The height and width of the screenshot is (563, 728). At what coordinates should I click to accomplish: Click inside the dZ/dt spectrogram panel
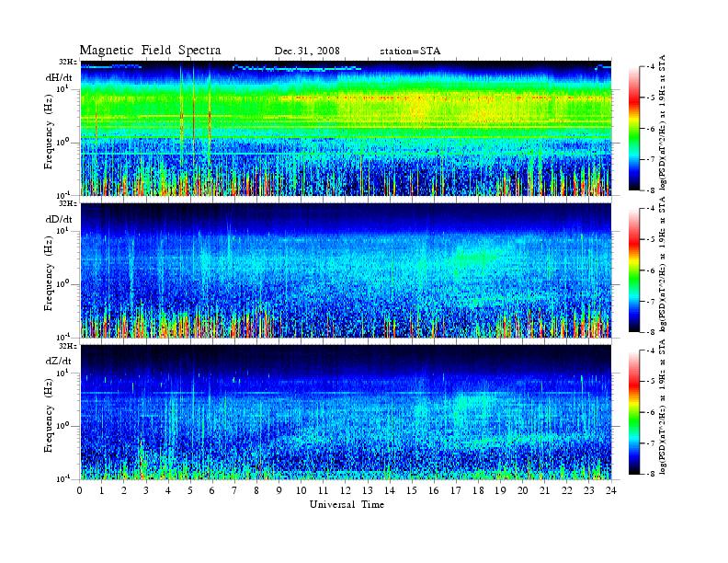[346, 412]
